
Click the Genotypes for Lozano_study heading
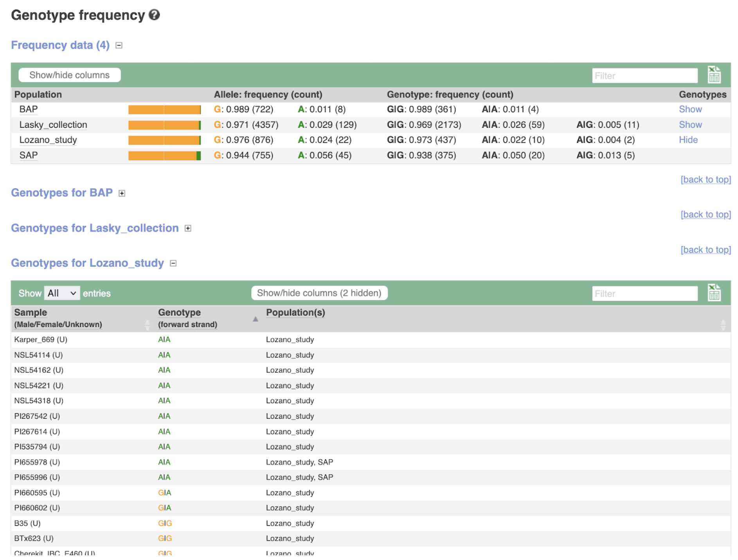[87, 263]
